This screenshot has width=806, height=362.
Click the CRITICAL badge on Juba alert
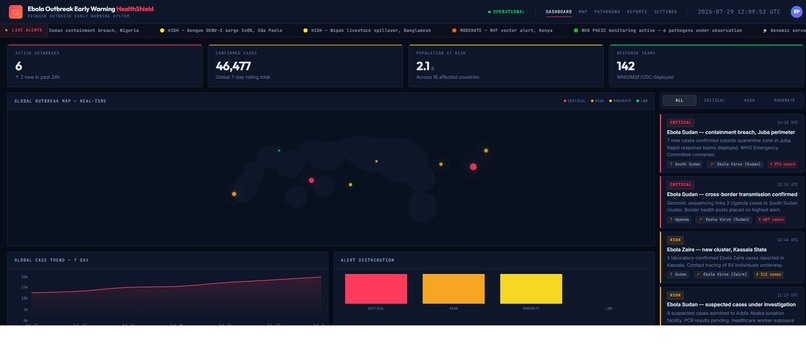point(681,122)
